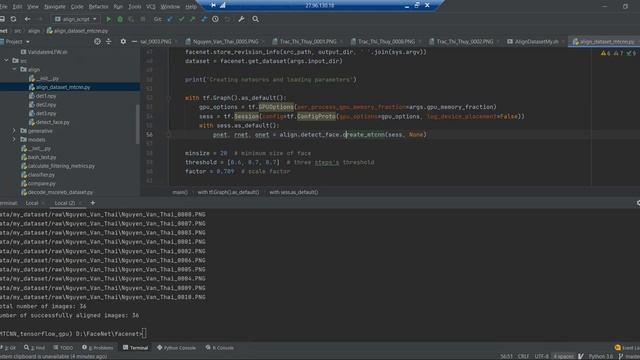Hide the Project panel with minus icon
This screenshot has width=640, height=360.
click(x=134, y=42)
